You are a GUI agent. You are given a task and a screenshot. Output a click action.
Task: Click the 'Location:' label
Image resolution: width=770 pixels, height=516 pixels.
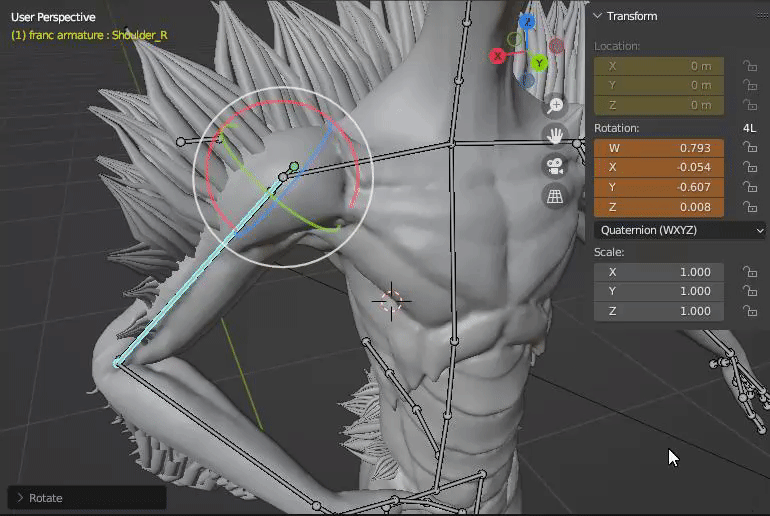pos(617,46)
